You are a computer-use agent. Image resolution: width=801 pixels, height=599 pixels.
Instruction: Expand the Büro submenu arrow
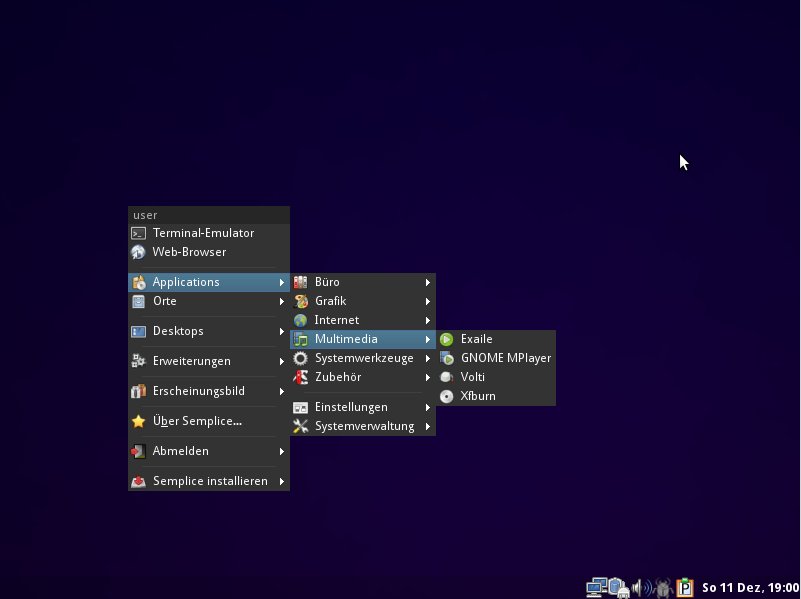click(x=428, y=282)
